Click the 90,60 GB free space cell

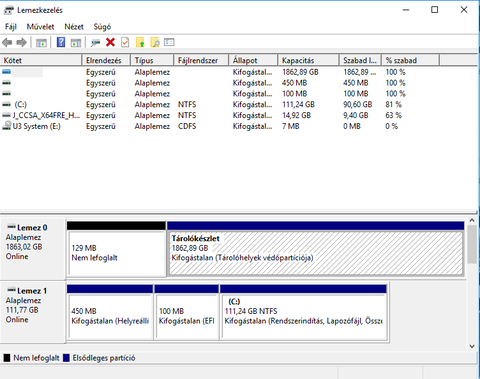coord(358,105)
